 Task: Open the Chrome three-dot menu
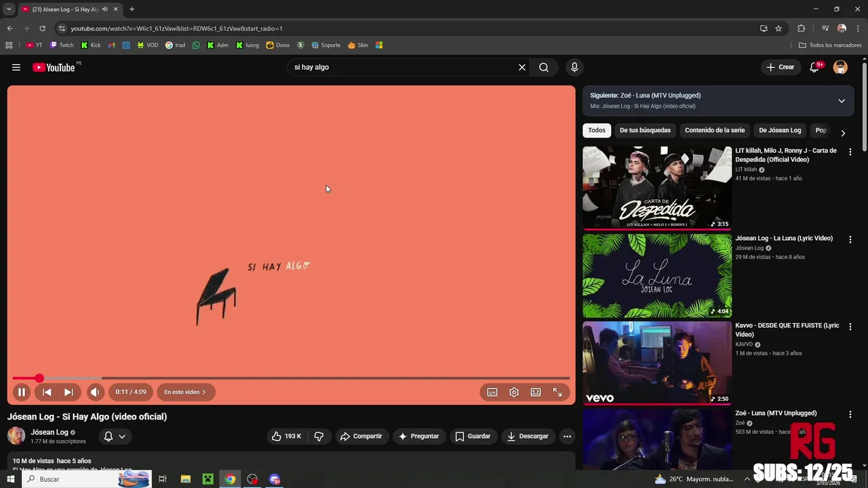pyautogui.click(x=858, y=28)
